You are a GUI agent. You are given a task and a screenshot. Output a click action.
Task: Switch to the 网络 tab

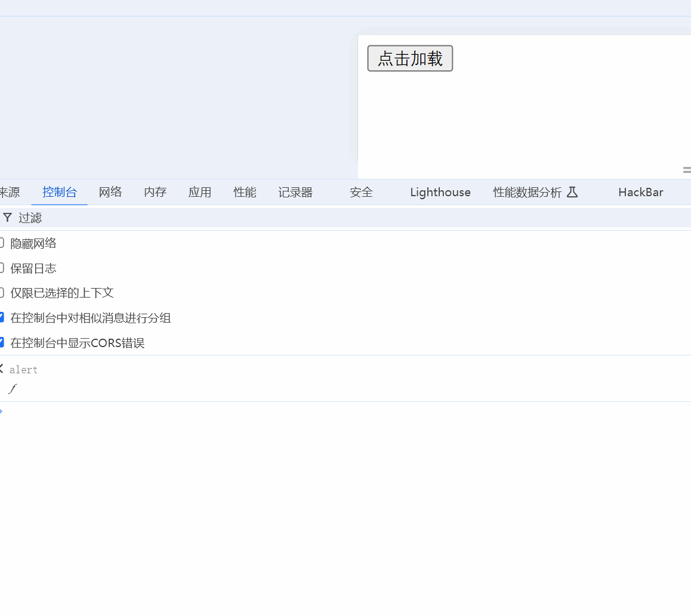(110, 192)
